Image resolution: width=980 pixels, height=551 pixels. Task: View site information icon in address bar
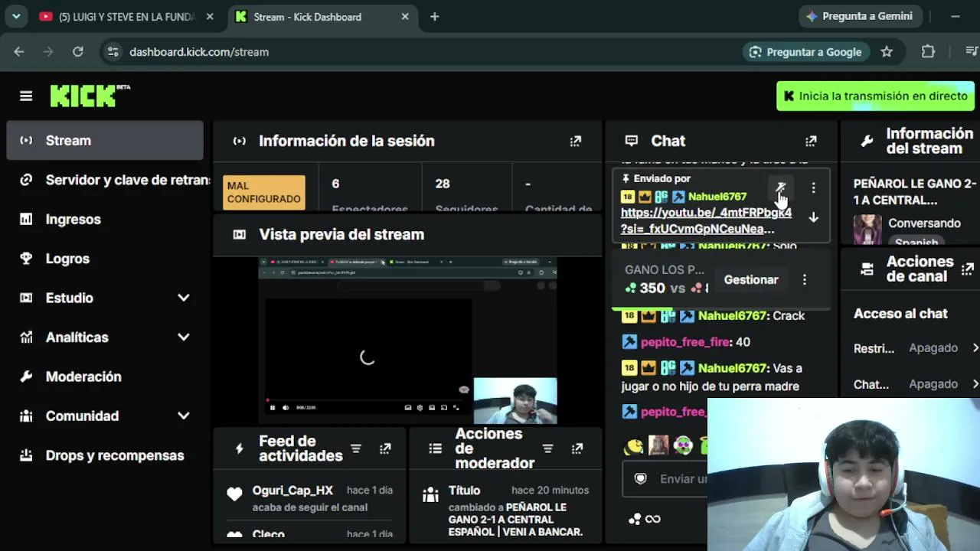tap(113, 52)
